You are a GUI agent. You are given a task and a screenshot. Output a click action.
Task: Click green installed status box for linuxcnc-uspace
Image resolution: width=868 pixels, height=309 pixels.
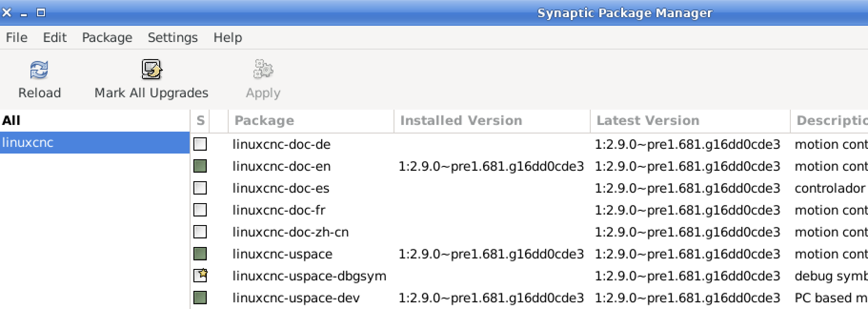pyautogui.click(x=200, y=254)
